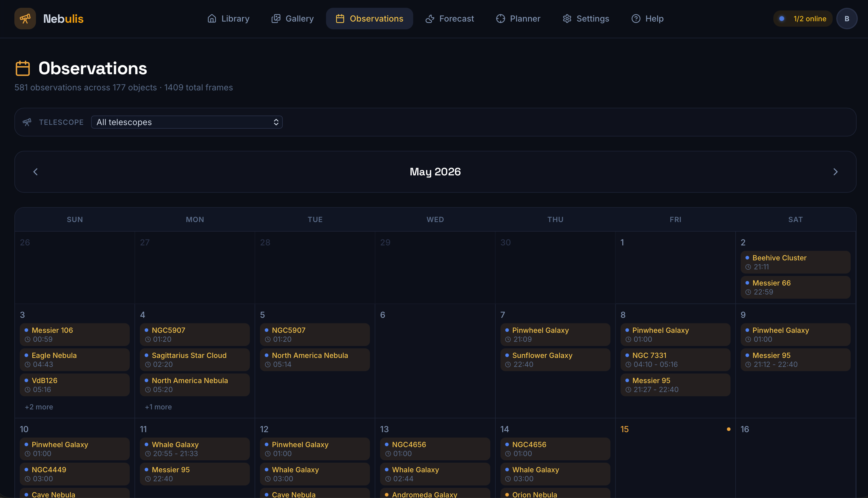The image size is (868, 498).
Task: Go to next month with right chevron
Action: point(835,172)
